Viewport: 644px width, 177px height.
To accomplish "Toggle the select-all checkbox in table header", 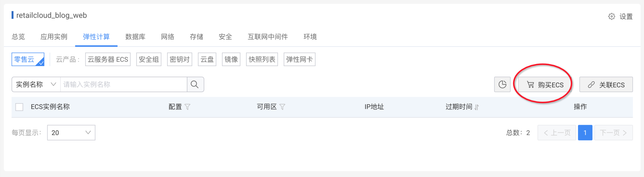I will 19,107.
